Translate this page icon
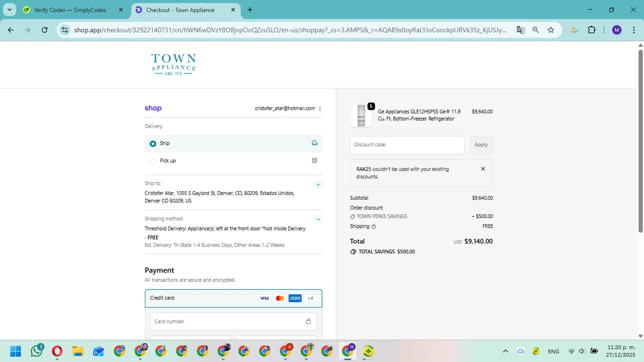The height and width of the screenshot is (362, 644). coord(520,30)
